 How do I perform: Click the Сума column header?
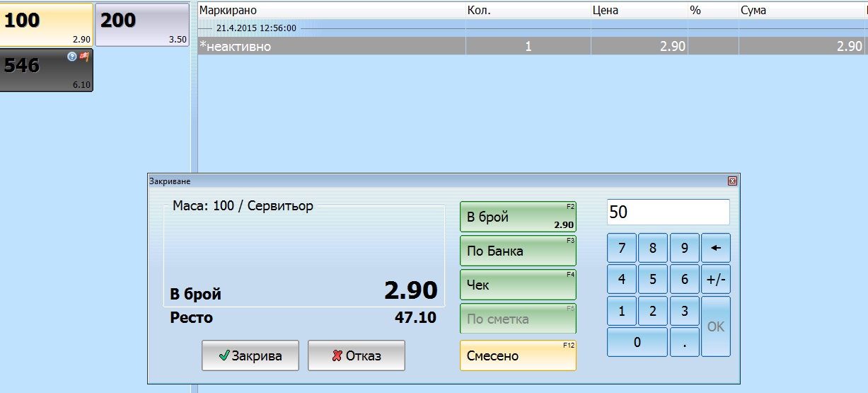pyautogui.click(x=799, y=11)
